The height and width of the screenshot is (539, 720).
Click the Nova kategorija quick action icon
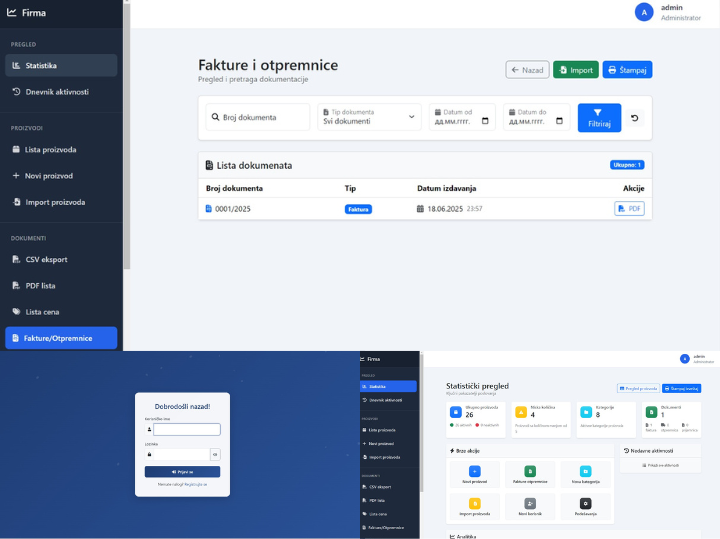tap(585, 472)
